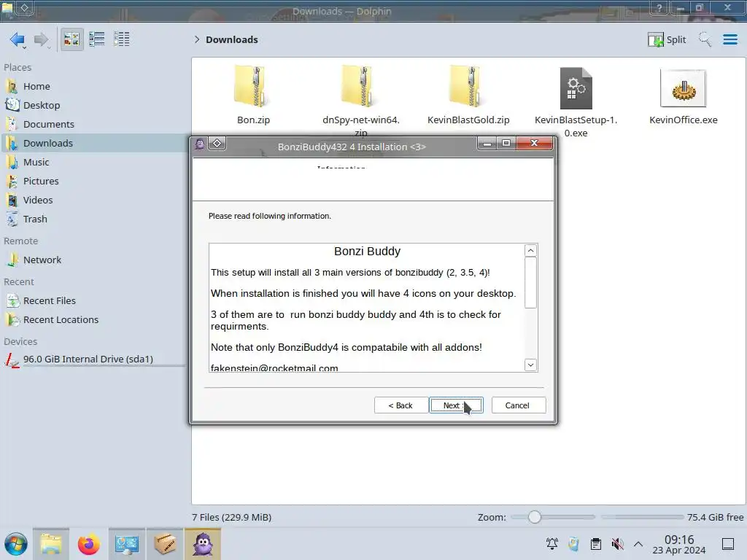Image resolution: width=747 pixels, height=560 pixels.
Task: Click free space bar showing 75.4 GiB free
Action: 642,517
